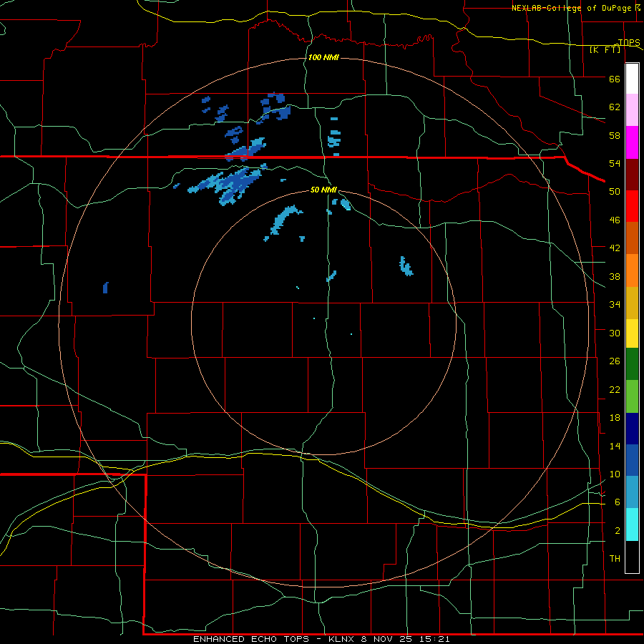Screen dimensions: 644x644
Task: Click the isolated dark-blue echo in the far west
Action: tap(106, 288)
